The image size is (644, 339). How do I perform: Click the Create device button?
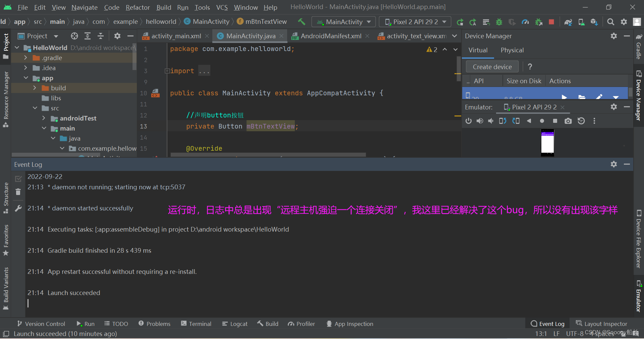[492, 67]
